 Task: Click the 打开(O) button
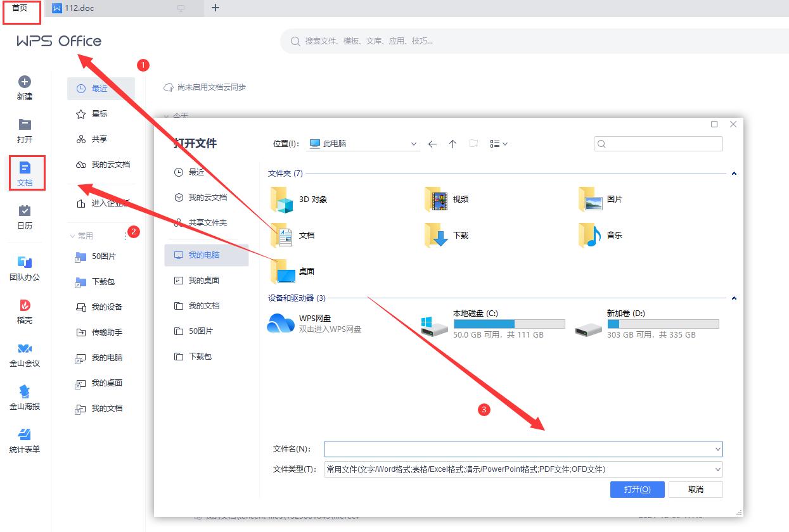point(637,490)
